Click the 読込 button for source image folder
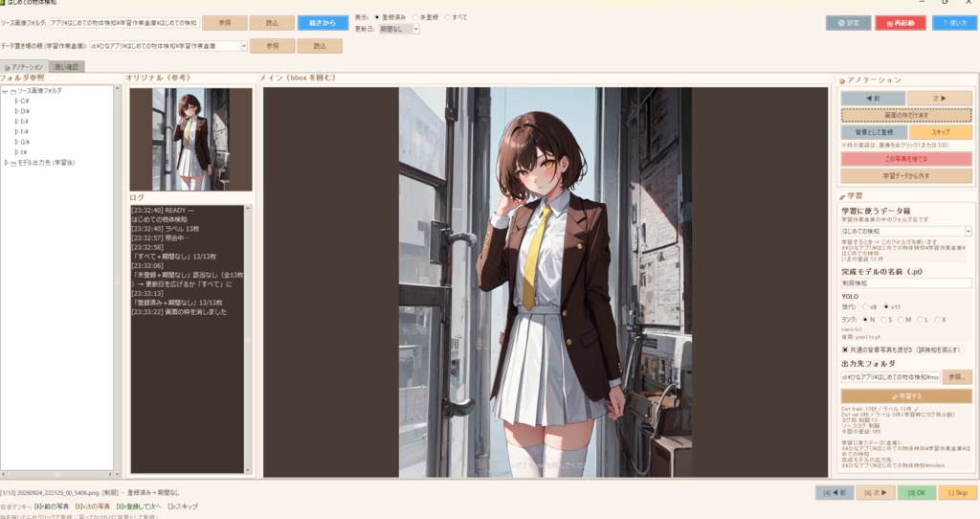 272,23
